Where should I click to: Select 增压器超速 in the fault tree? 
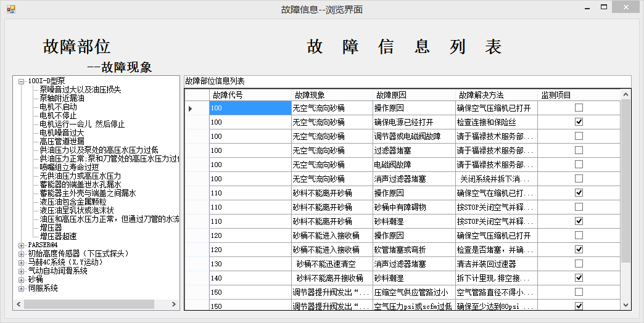coord(58,236)
